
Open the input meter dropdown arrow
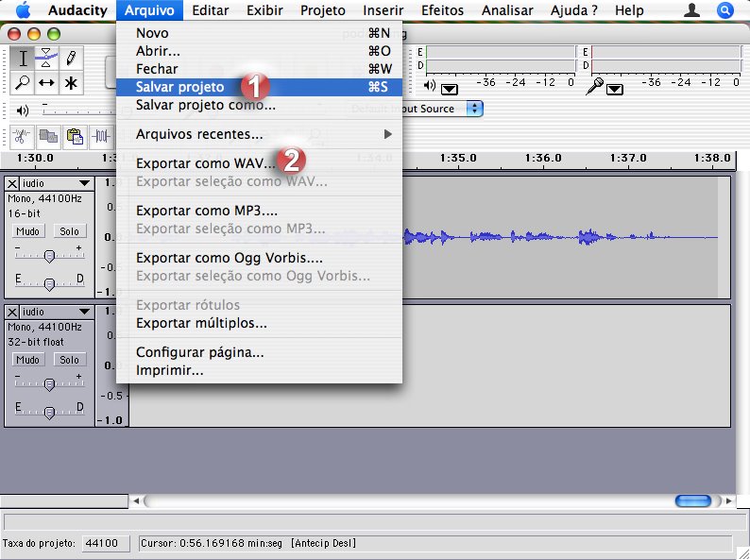[x=615, y=90]
